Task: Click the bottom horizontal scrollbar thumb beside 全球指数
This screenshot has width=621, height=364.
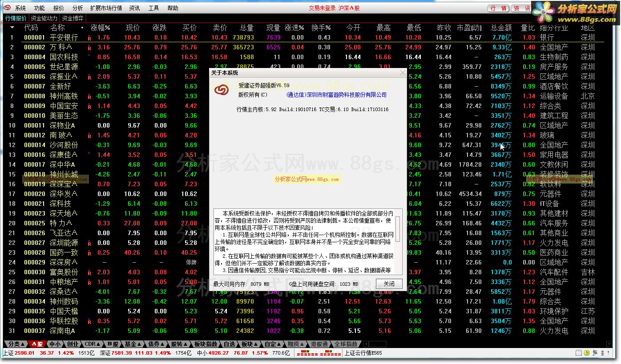Action: (377, 344)
